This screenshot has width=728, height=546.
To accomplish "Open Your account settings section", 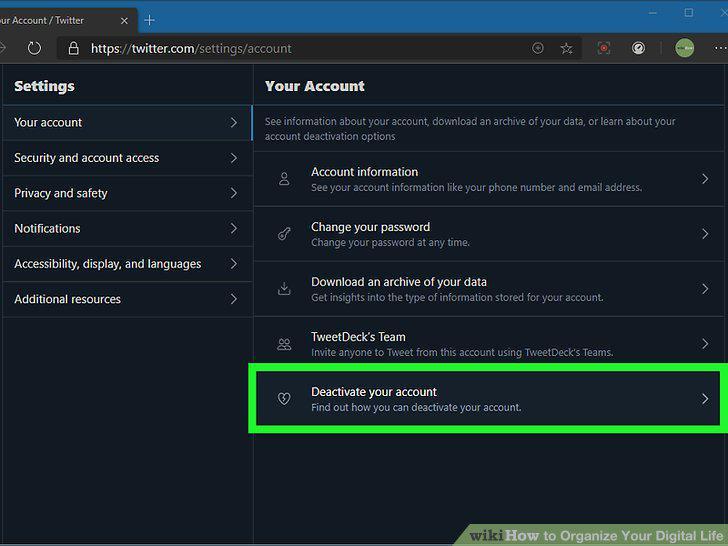I will click(128, 123).
